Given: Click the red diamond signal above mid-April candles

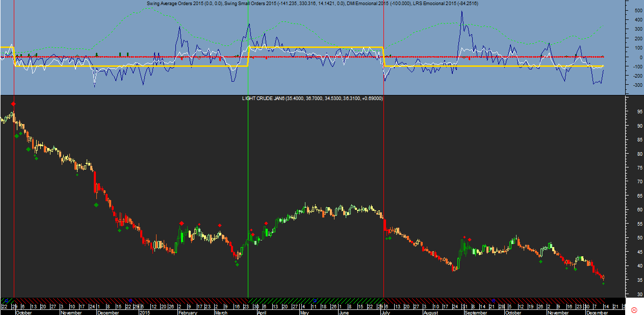Looking at the screenshot, I should pyautogui.click(x=266, y=224).
